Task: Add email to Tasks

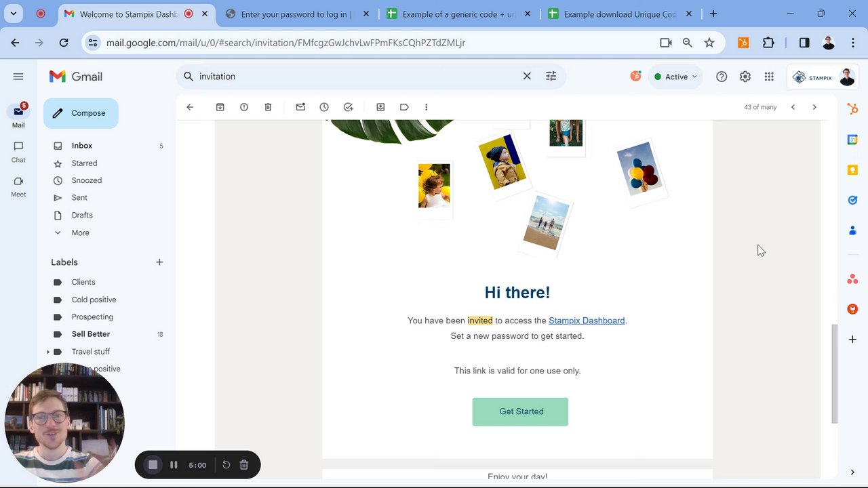Action: tap(349, 107)
